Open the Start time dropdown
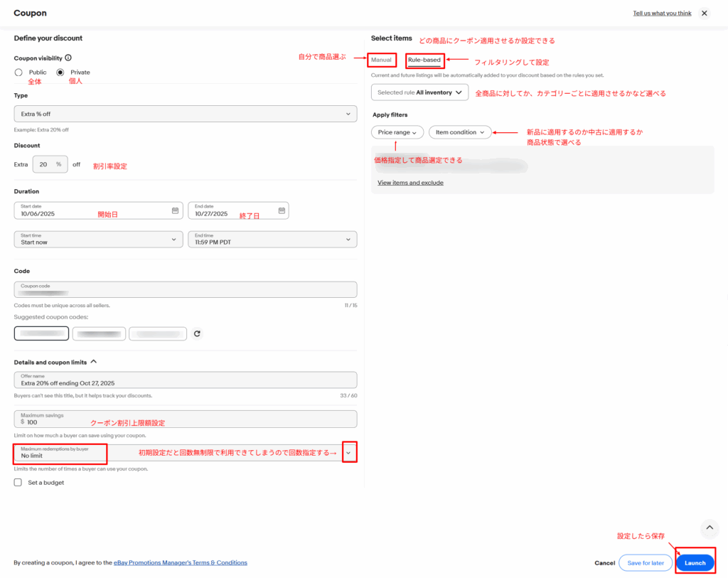The width and height of the screenshot is (728, 578). click(x=98, y=240)
